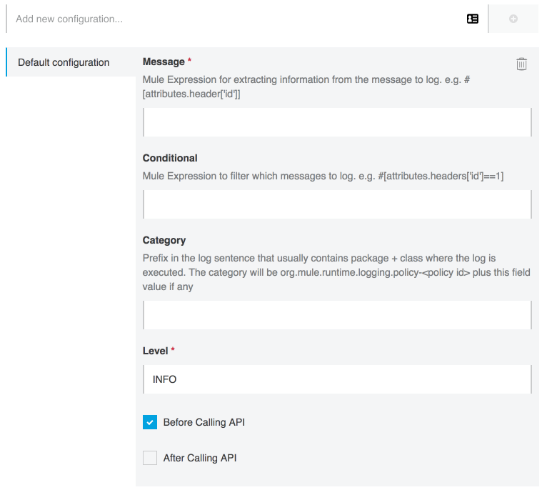The height and width of the screenshot is (491, 548).
Task: Click the Conditional description about filtering messages
Action: pyautogui.click(x=323, y=176)
